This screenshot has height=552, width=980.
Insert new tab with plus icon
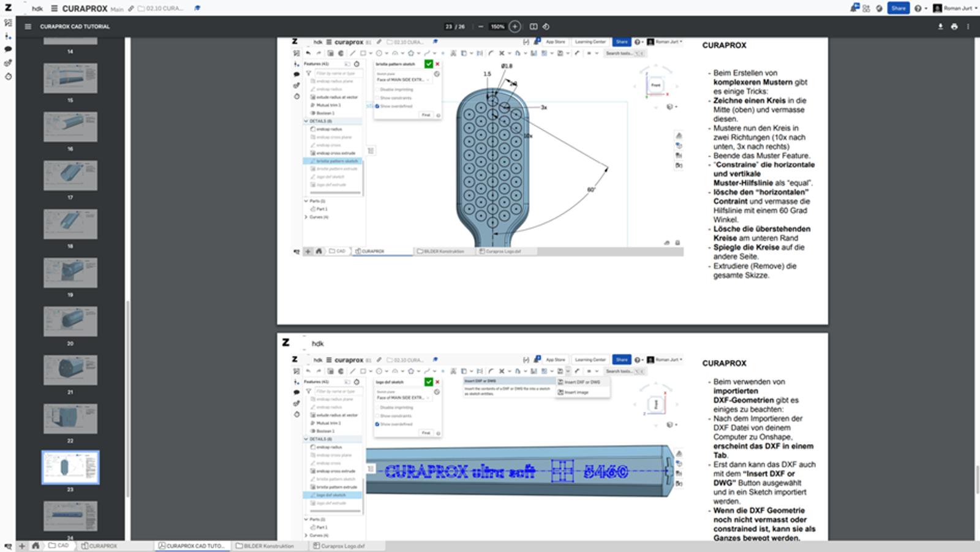tap(22, 545)
